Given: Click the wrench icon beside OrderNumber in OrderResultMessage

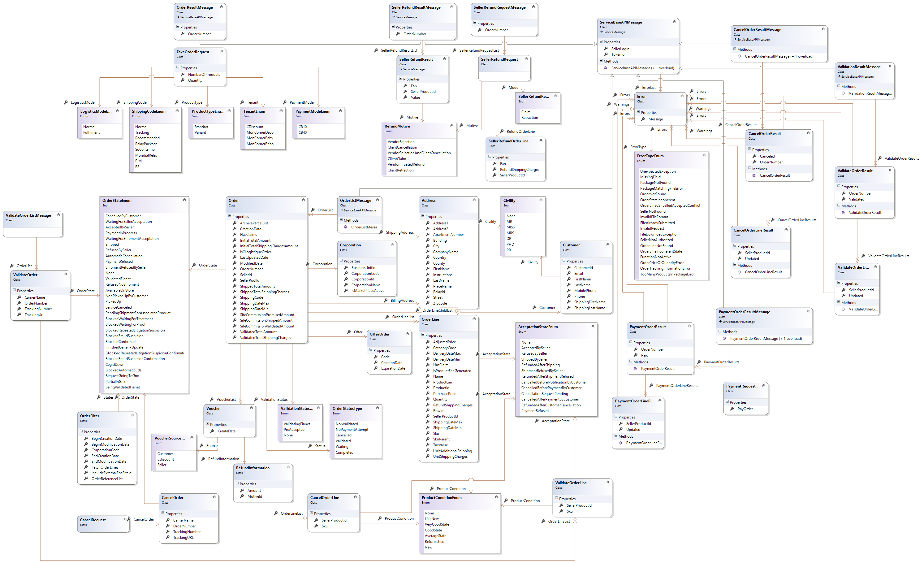Looking at the screenshot, I should 183,34.
